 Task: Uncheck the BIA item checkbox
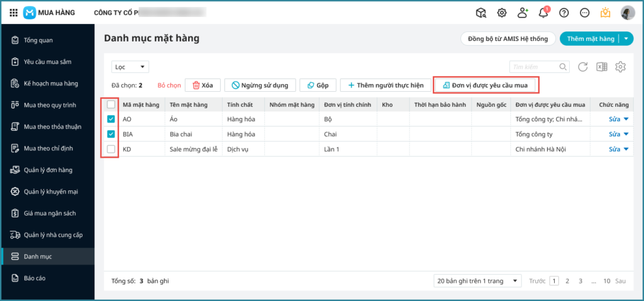click(x=111, y=134)
